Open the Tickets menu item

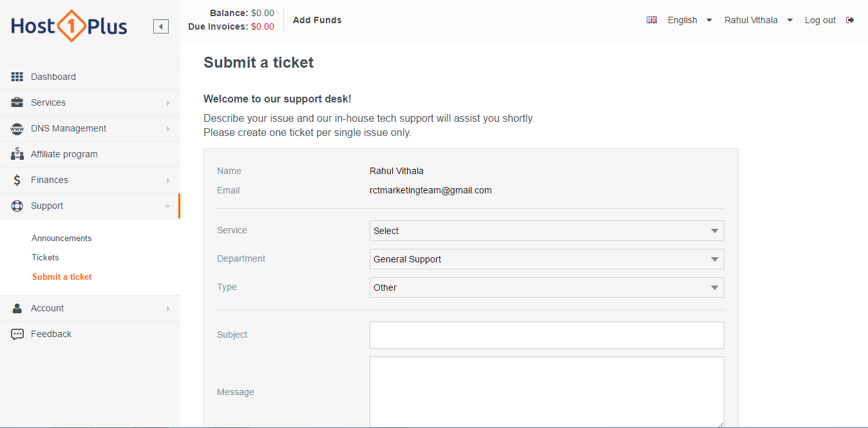(45, 257)
